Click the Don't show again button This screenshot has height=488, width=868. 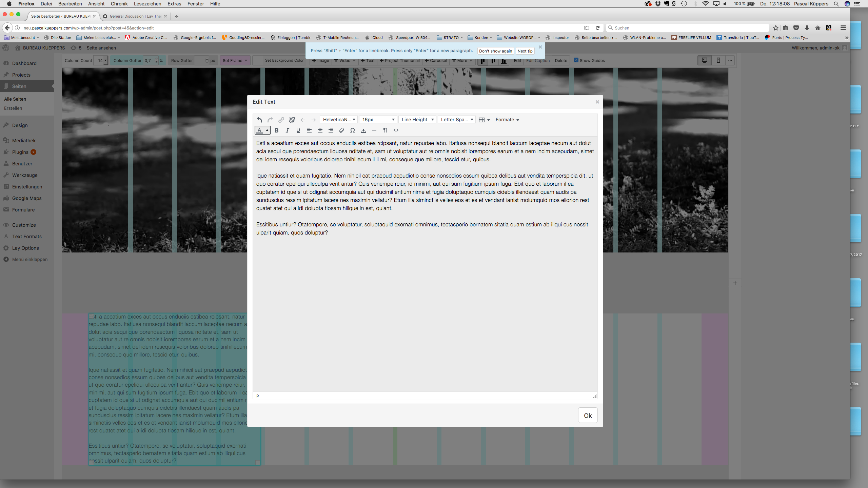click(x=495, y=51)
